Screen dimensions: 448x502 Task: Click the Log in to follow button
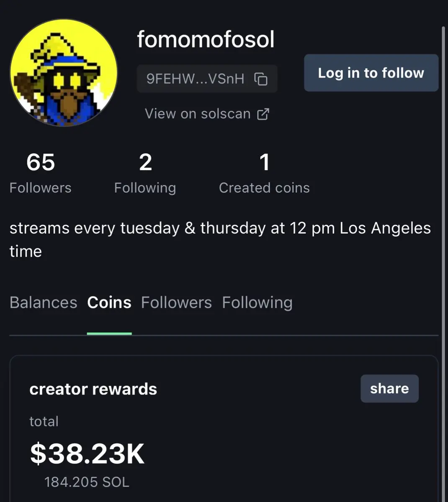point(371,73)
